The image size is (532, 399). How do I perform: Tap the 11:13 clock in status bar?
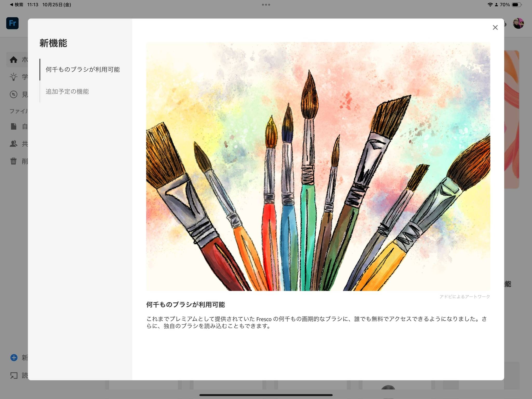(33, 5)
